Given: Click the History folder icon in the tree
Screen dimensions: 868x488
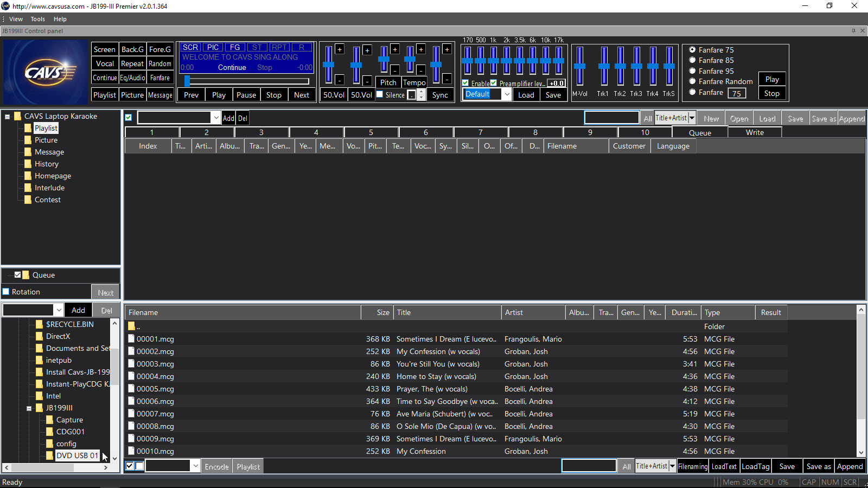Looking at the screenshot, I should click(x=28, y=164).
